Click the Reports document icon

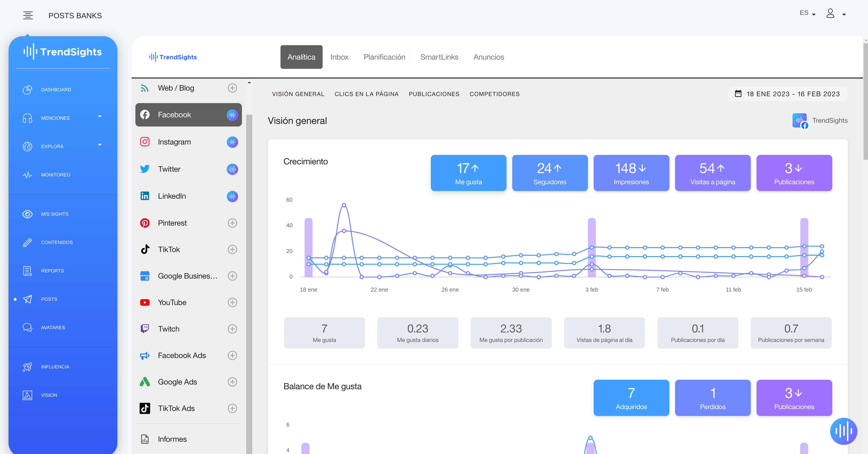coord(27,271)
